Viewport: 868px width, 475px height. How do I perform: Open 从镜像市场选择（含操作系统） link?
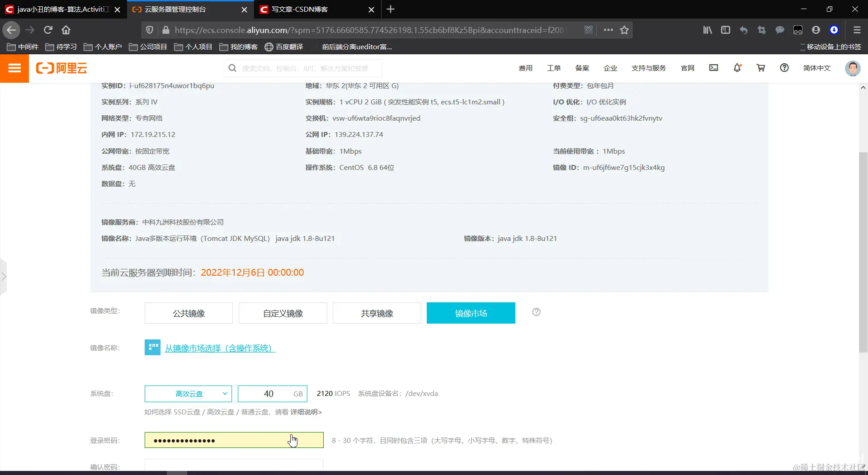pos(220,348)
